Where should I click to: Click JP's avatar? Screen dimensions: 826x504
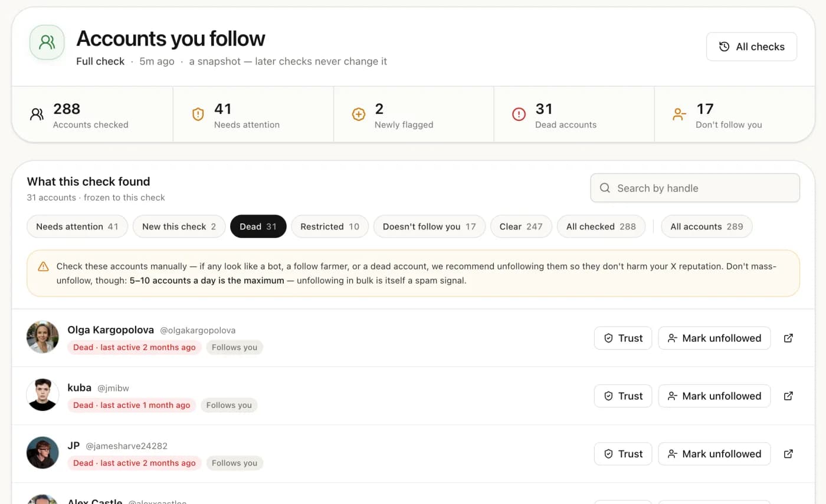[x=42, y=453]
